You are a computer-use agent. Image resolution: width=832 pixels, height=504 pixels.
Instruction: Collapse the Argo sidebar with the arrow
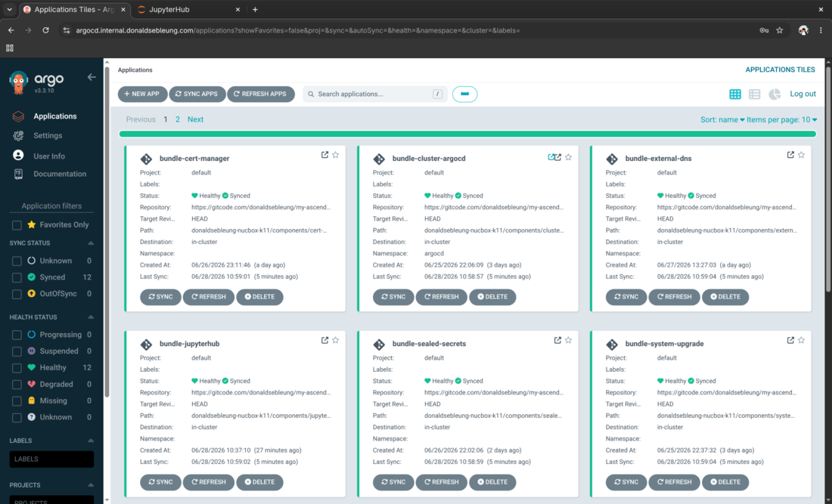click(92, 77)
